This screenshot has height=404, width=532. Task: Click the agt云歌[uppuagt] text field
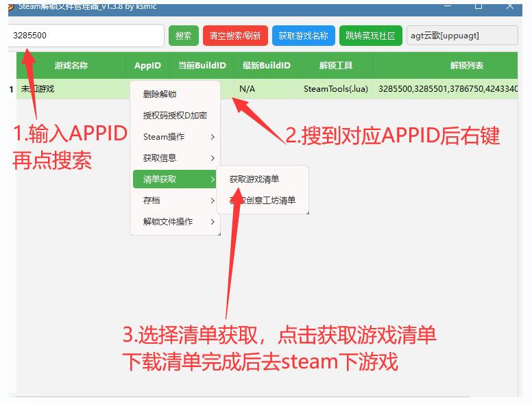pos(462,36)
